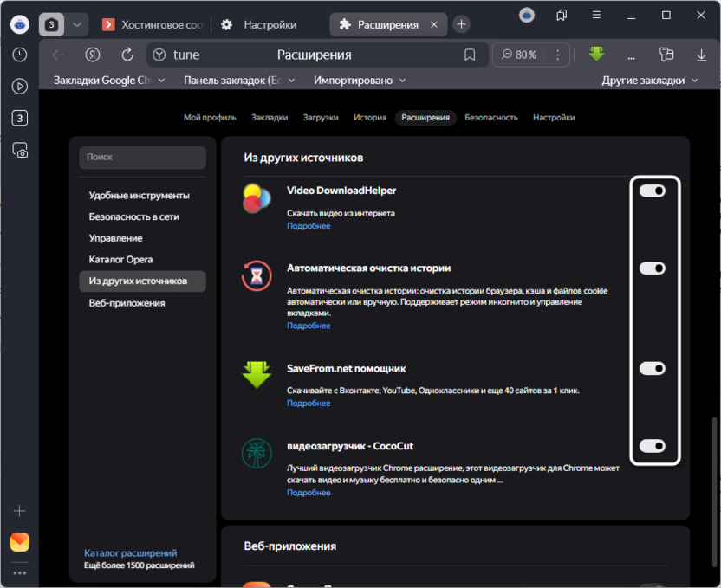
Task: Open Безопасность section
Action: [491, 118]
